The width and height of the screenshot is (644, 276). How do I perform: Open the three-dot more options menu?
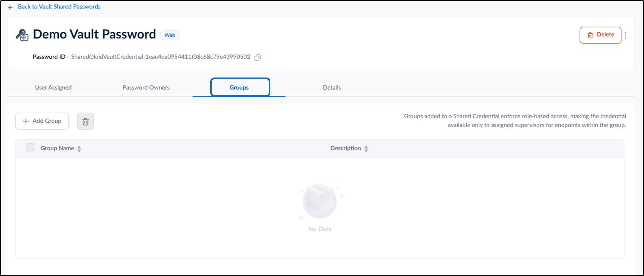[625, 35]
